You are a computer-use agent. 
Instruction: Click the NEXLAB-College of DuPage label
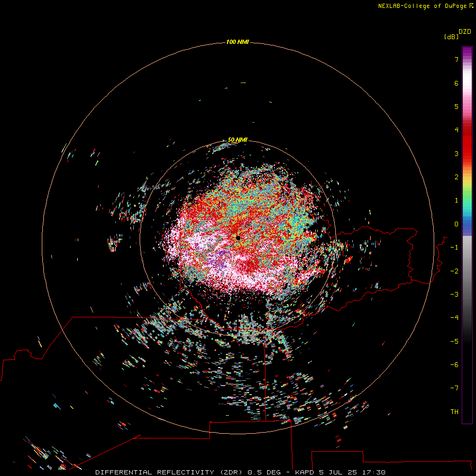423,6
